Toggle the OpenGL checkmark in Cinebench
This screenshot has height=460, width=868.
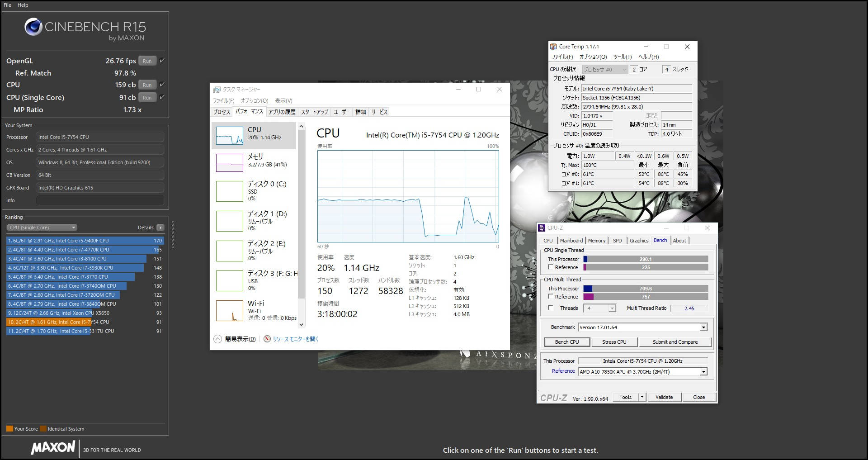pos(162,61)
